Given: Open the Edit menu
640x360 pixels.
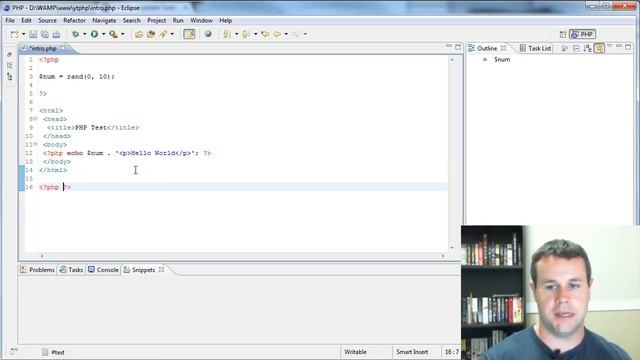Looking at the screenshot, I should pos(26,20).
